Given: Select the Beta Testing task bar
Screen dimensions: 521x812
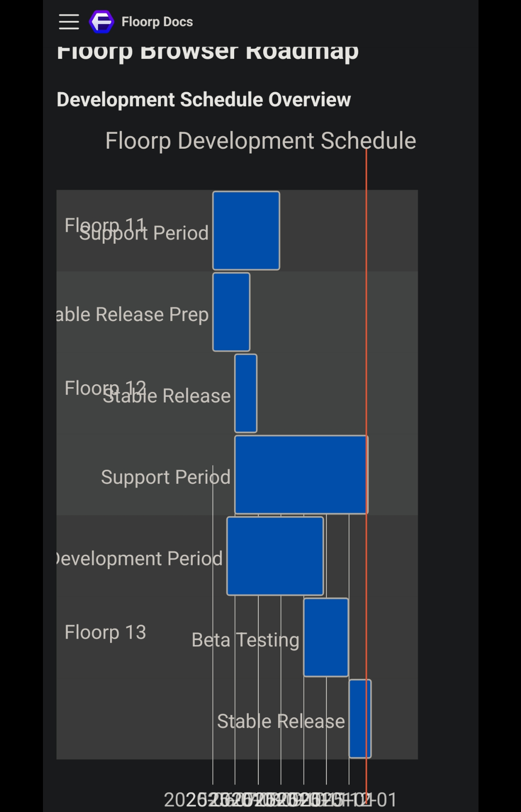Looking at the screenshot, I should tap(326, 637).
